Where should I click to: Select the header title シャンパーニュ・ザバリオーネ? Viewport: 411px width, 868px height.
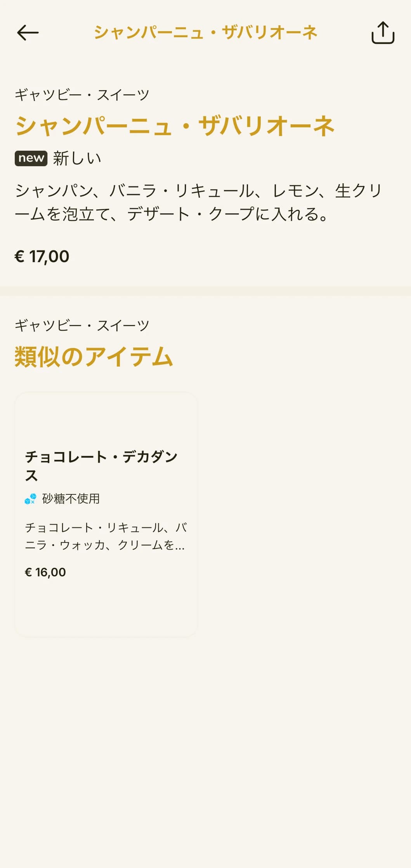click(206, 33)
